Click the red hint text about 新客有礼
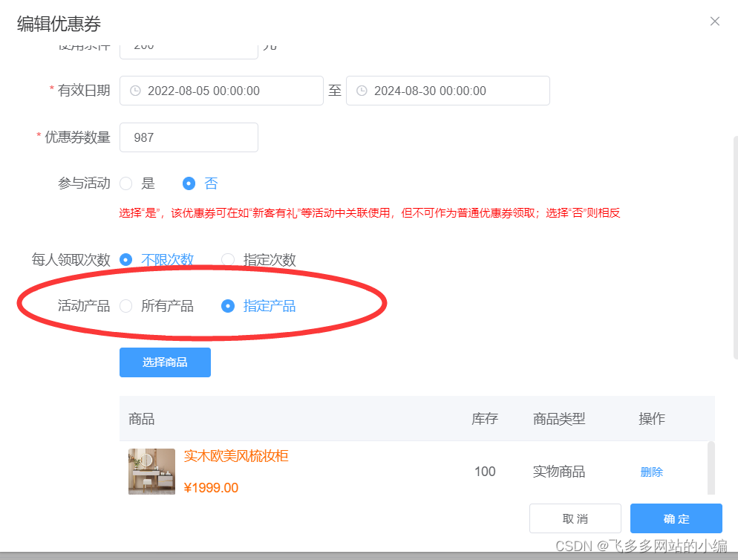738x560 pixels. (370, 213)
